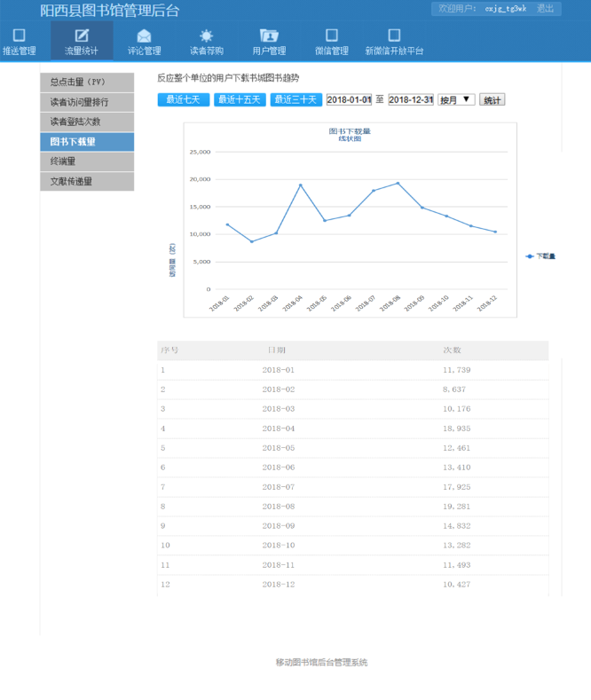The image size is (591, 700).
Task: Click the table cell 2018-07
Action: pos(278,487)
